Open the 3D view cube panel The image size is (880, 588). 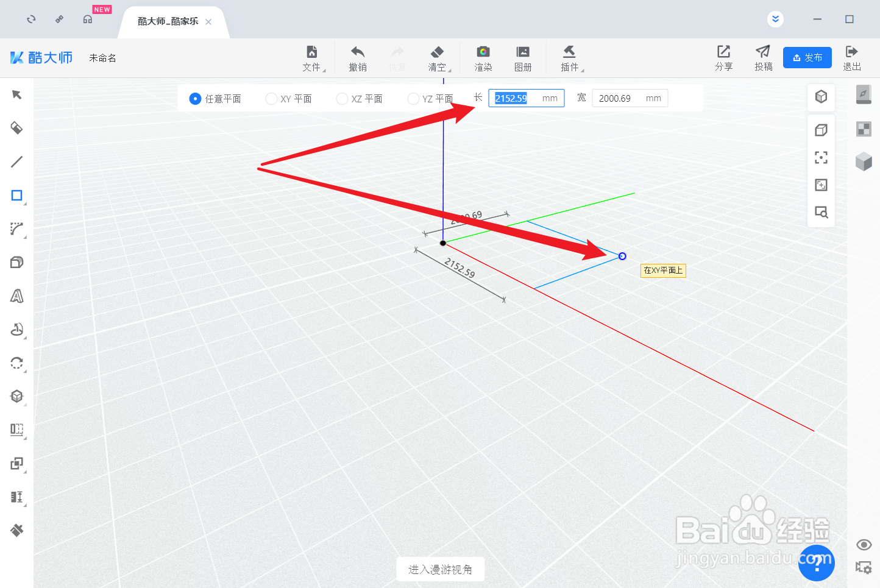(x=821, y=96)
